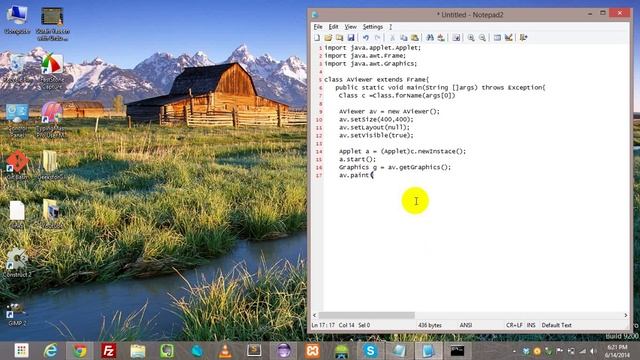Click the 'Sel 0' status bar entry

[x=364, y=325]
